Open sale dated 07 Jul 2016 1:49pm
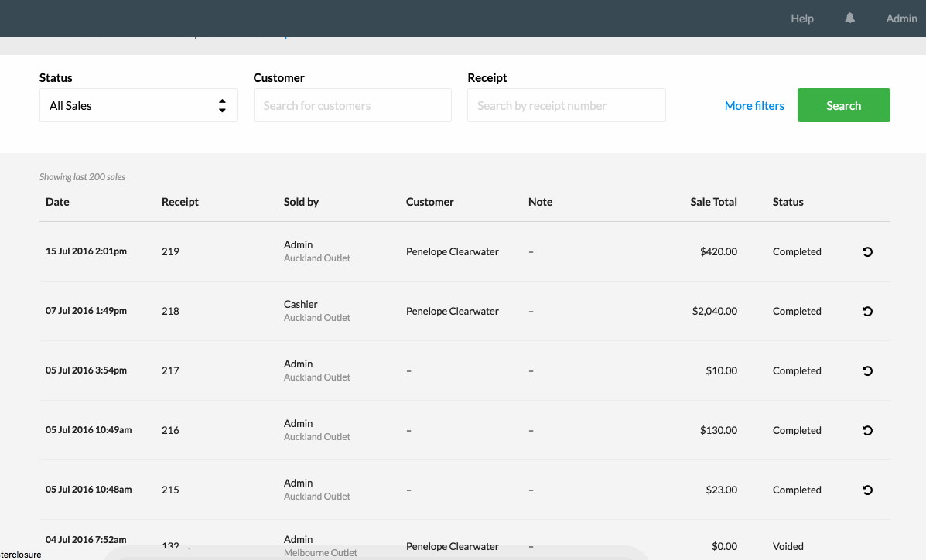The image size is (926, 560). click(x=86, y=311)
